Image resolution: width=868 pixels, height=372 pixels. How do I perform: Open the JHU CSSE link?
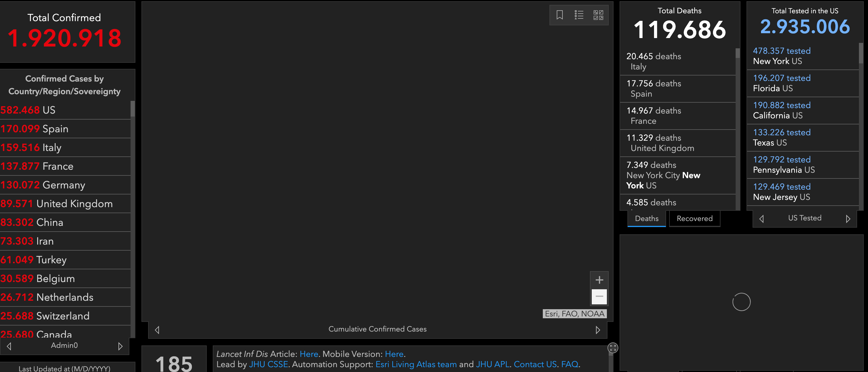pyautogui.click(x=268, y=364)
